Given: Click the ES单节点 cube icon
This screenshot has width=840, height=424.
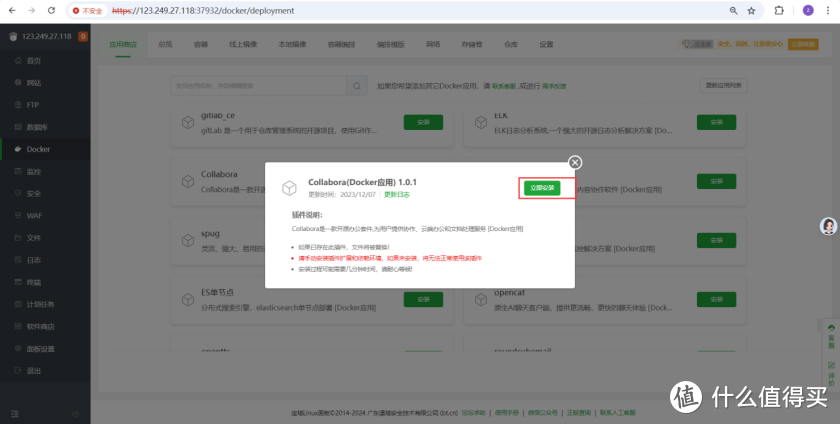Looking at the screenshot, I should click(x=188, y=299).
